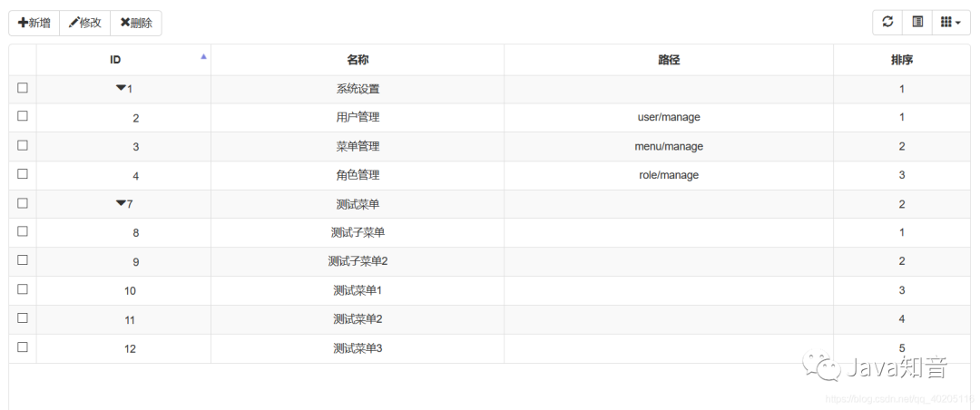The image size is (980, 410).
Task: Open the columns dropdown grid icon
Action: 951,22
